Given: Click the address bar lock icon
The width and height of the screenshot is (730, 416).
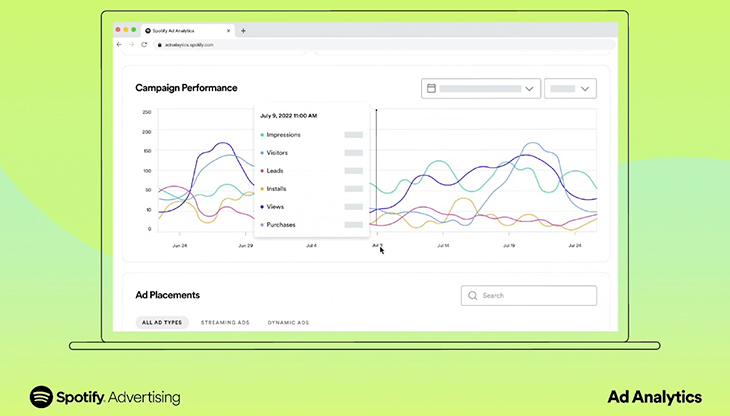Looking at the screenshot, I should (x=160, y=45).
